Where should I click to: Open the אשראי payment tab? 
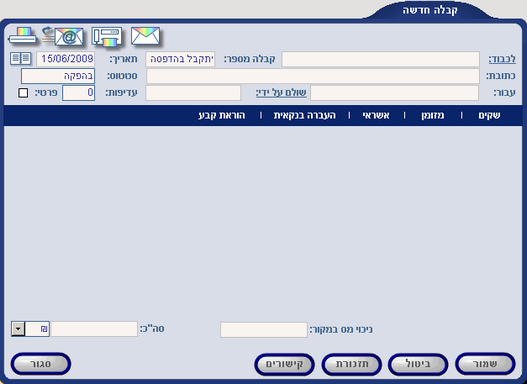376,115
